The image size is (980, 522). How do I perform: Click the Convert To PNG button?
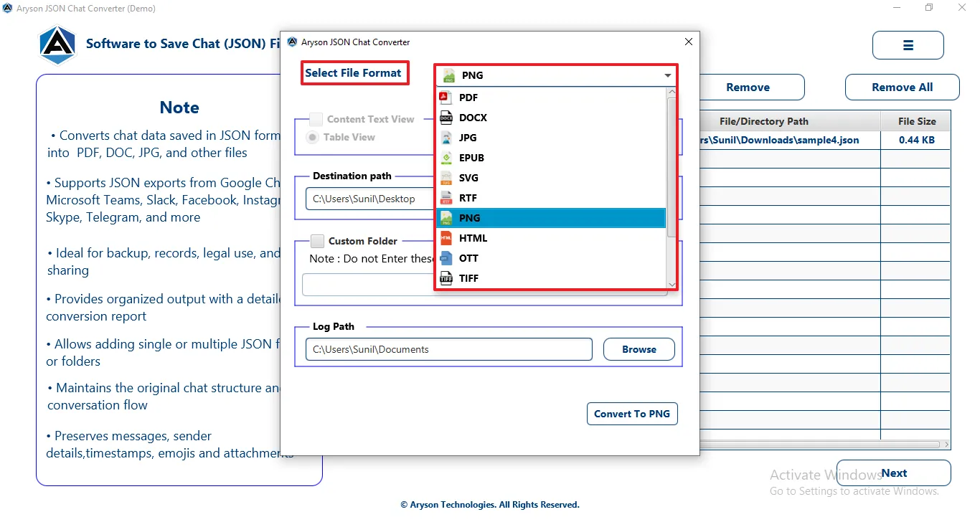632,414
